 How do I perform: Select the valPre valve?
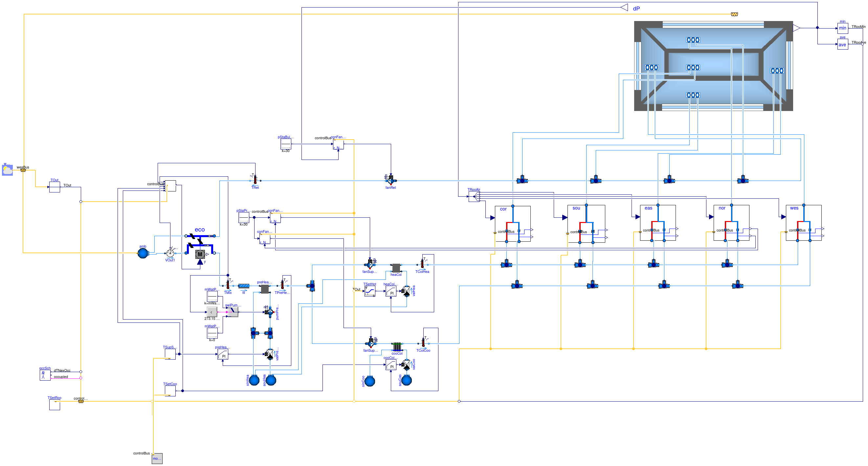270,354
